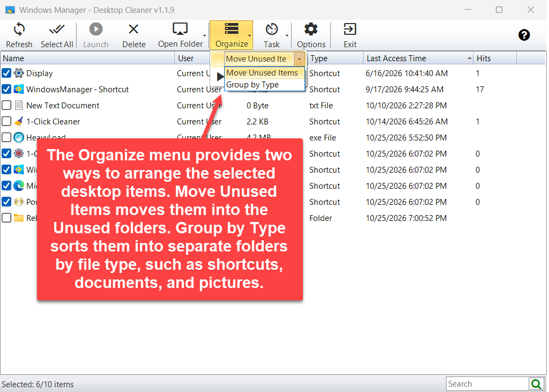The height and width of the screenshot is (392, 549).
Task: Uncheck the Edge shortcut row checkbox
Action: pyautogui.click(x=6, y=186)
